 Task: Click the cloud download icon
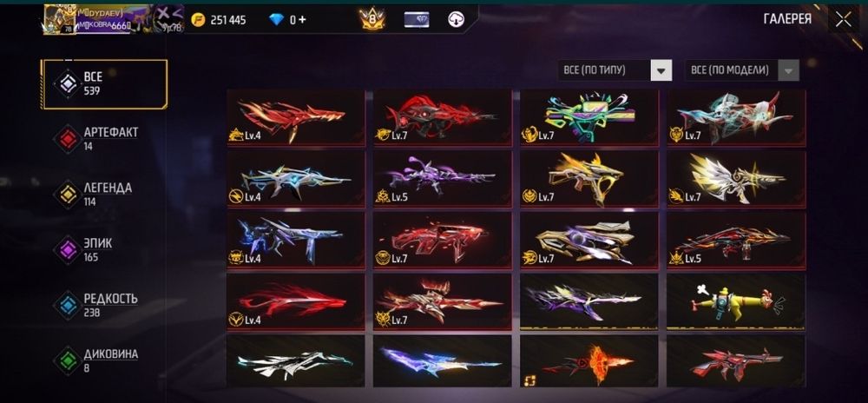click(x=456, y=20)
